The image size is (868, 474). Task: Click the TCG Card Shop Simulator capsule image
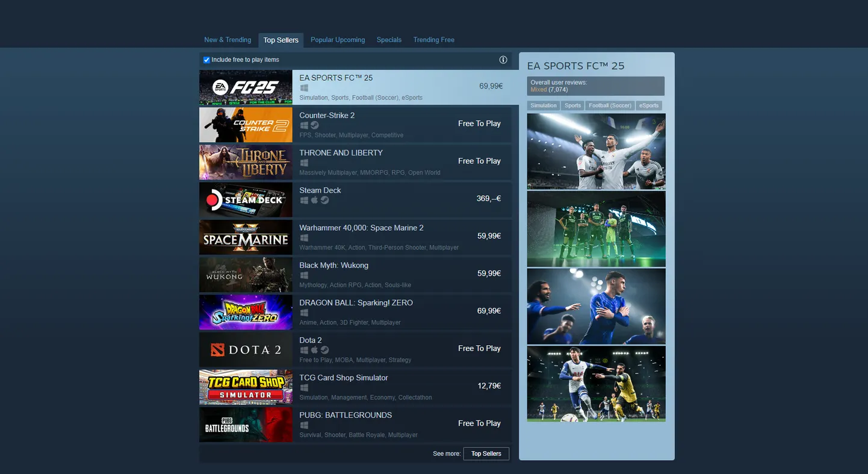pyautogui.click(x=246, y=387)
